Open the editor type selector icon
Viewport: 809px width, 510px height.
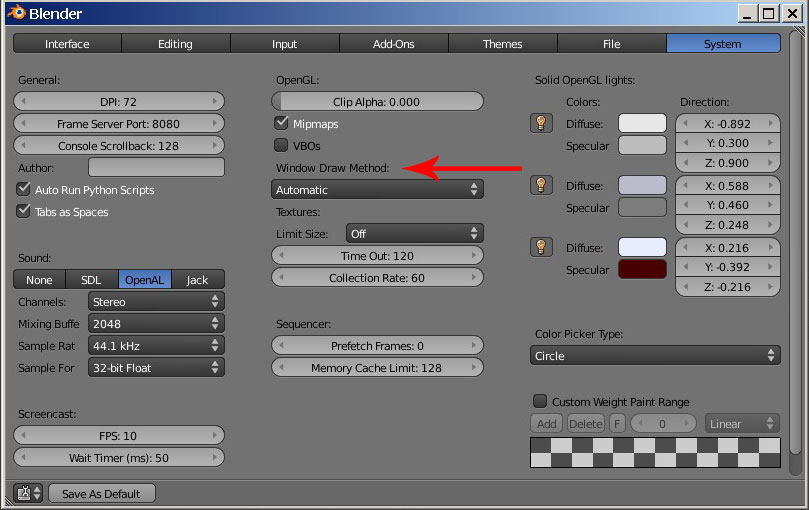click(28, 493)
